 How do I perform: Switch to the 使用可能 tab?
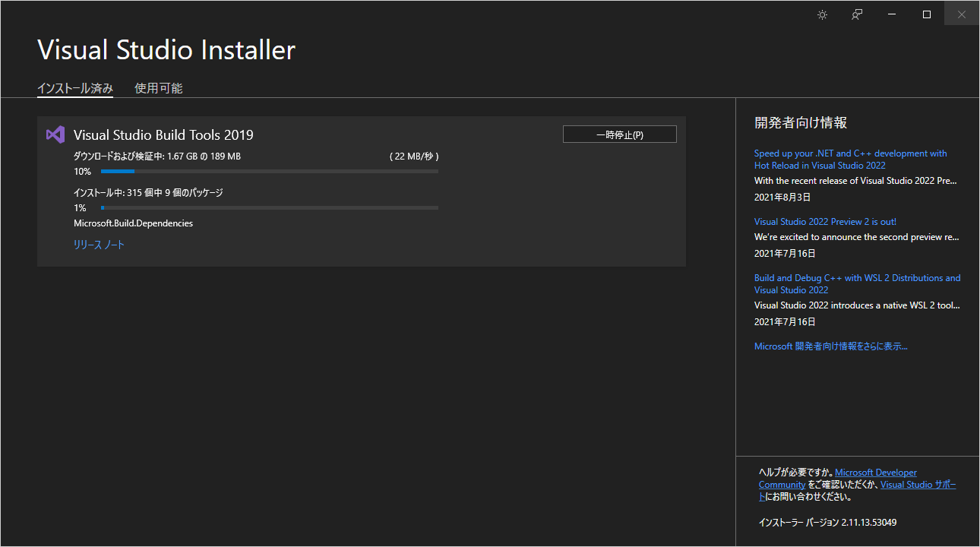point(158,87)
